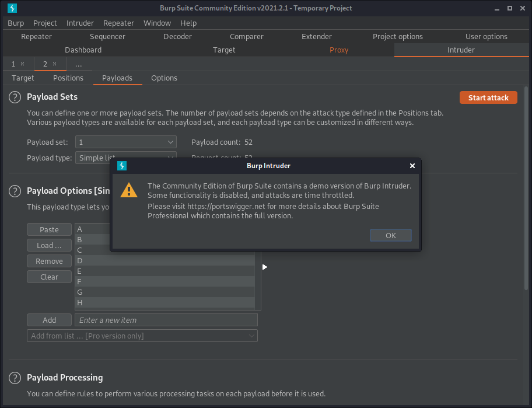Open the Target sub-tab in Intruder

coord(23,78)
